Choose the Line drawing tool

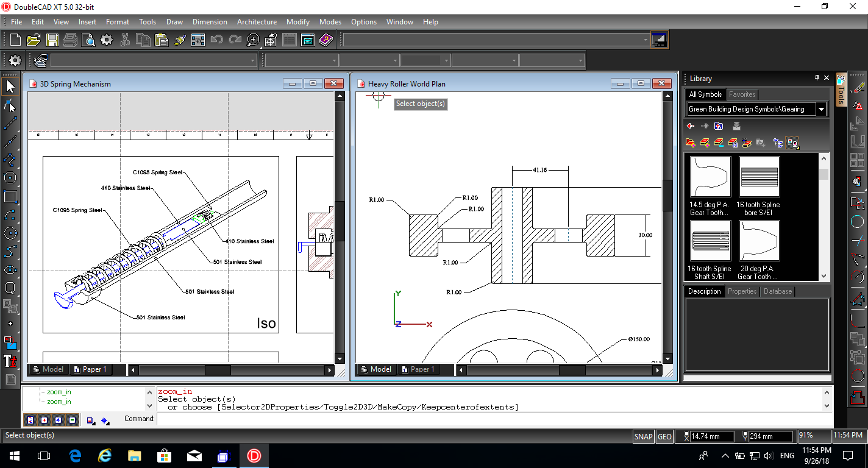click(x=10, y=123)
